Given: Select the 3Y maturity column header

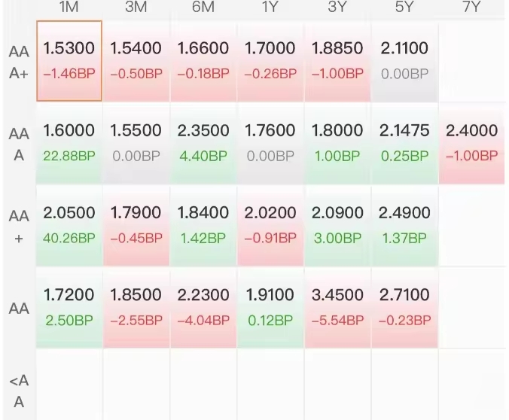Looking at the screenshot, I should [337, 8].
